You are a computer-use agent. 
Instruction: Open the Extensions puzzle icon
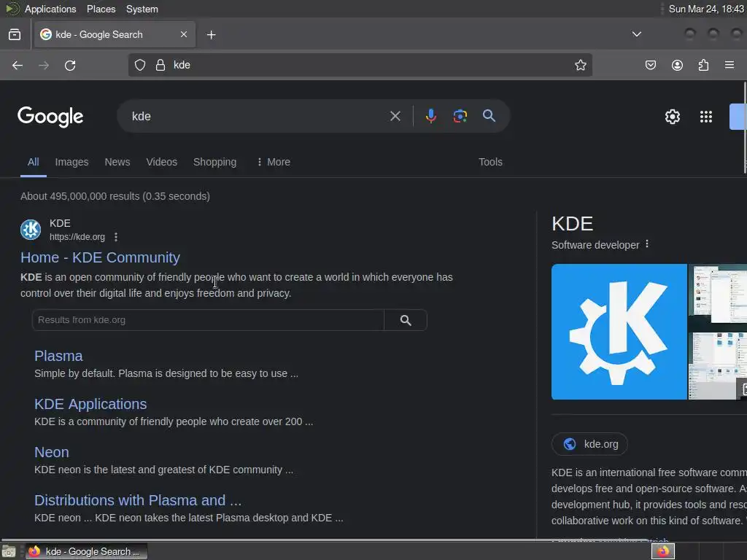[703, 65]
